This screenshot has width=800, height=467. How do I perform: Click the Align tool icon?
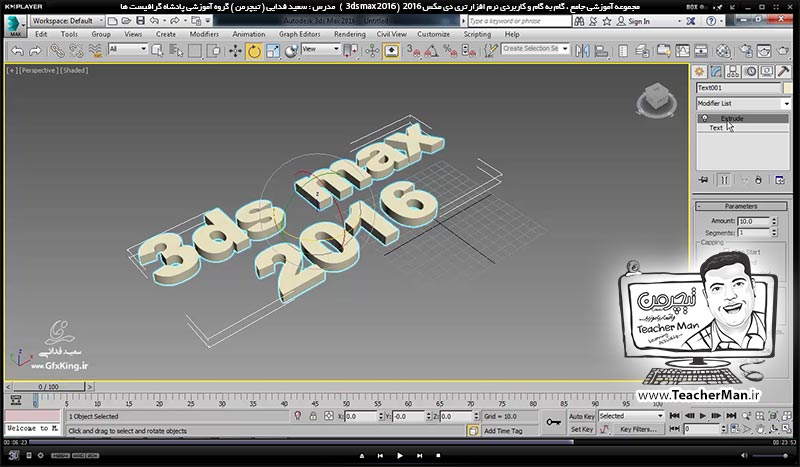click(x=602, y=51)
